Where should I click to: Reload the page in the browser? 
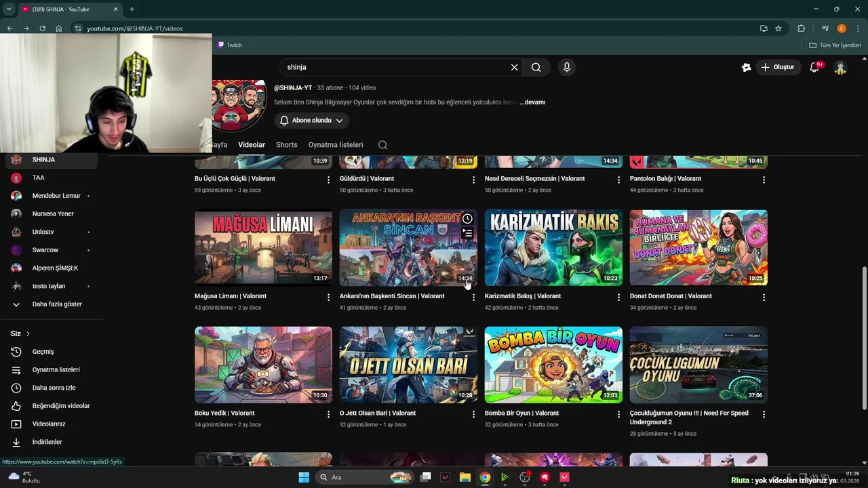(x=42, y=28)
